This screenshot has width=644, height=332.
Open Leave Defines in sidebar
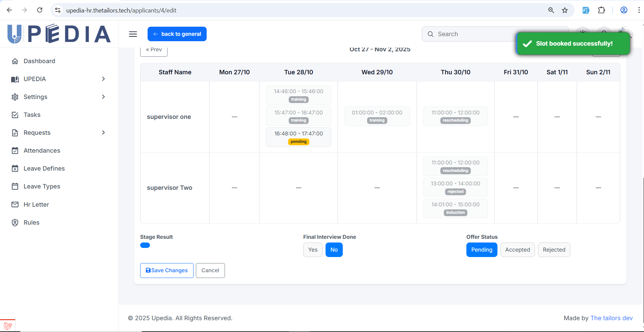click(x=44, y=169)
